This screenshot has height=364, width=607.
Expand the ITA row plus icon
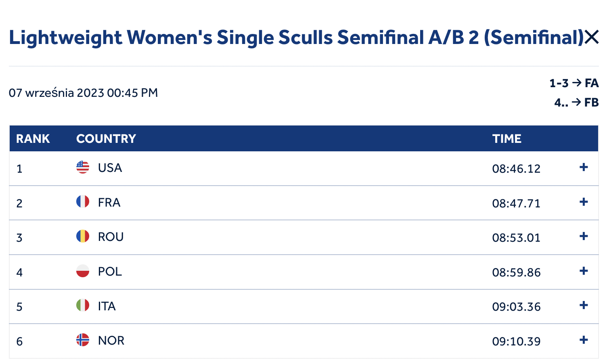[584, 305]
